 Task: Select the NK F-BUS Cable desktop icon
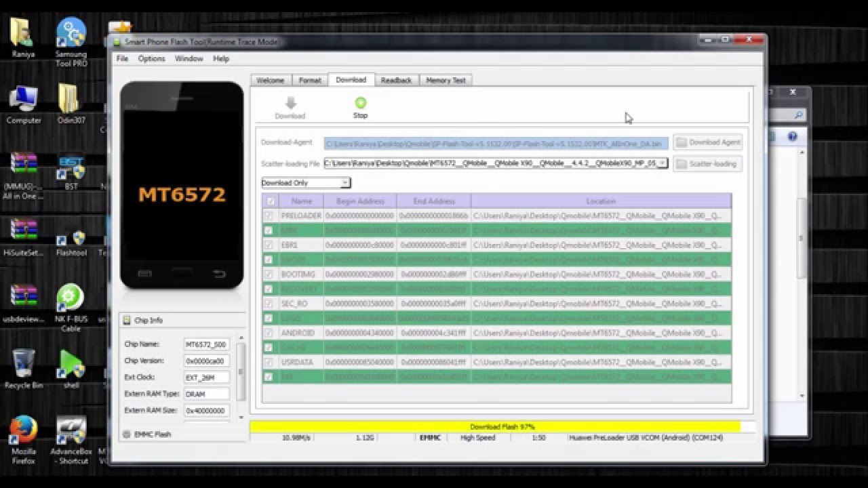click(x=71, y=308)
